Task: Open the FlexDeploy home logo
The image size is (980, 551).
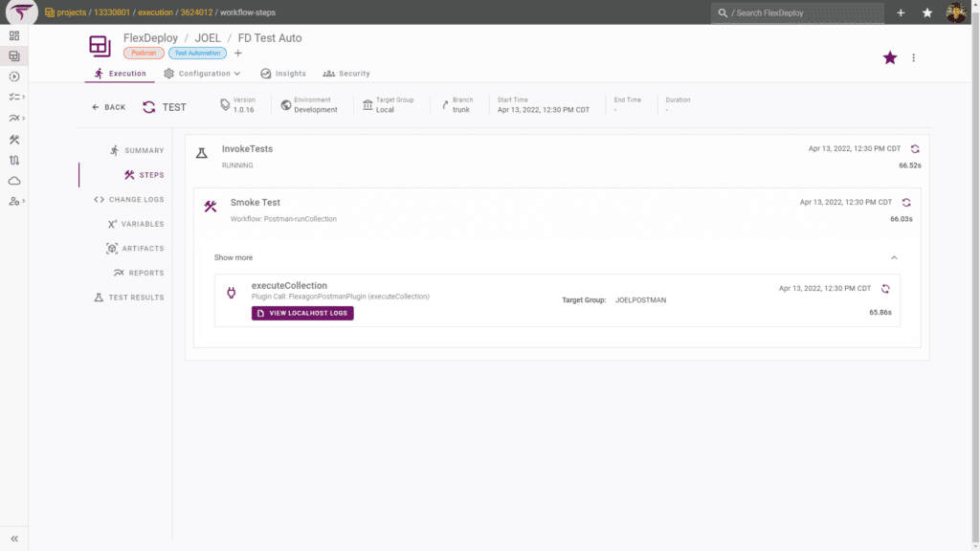Action: pos(21,11)
